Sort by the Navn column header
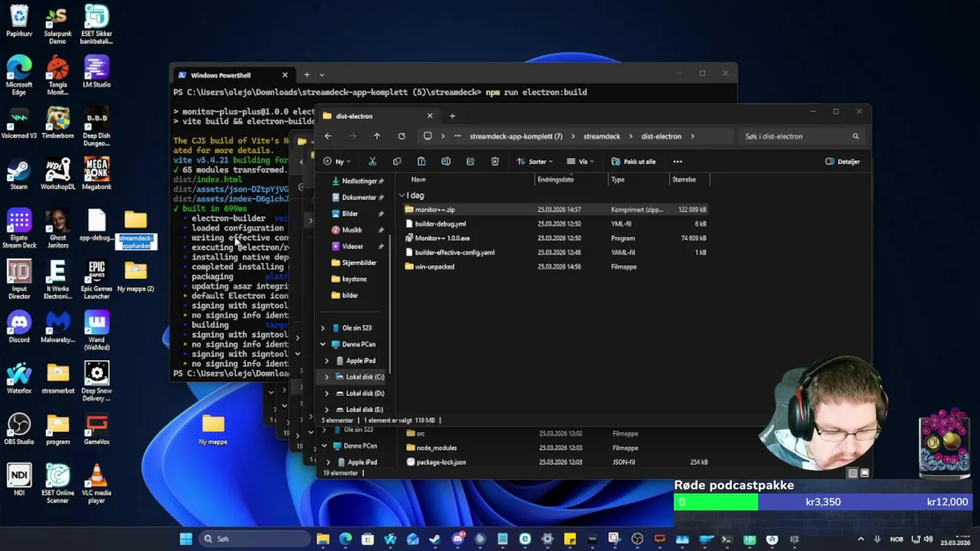The height and width of the screenshot is (551, 980). 418,179
